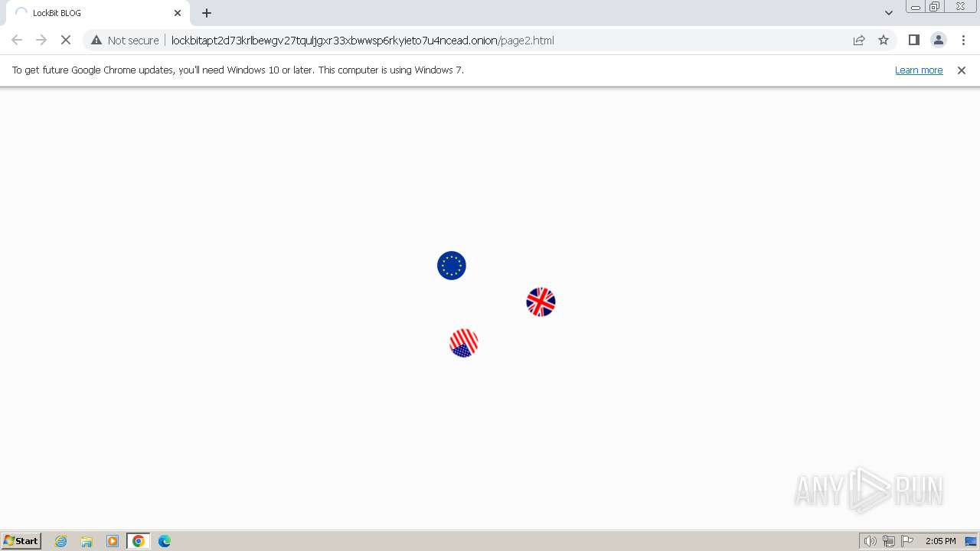
Task: Go back to previous page
Action: 17,40
